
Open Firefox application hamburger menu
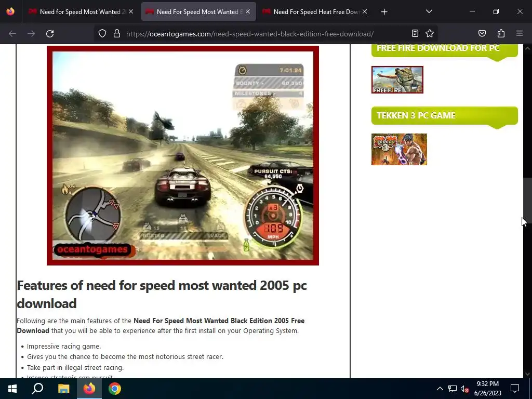pos(520,33)
